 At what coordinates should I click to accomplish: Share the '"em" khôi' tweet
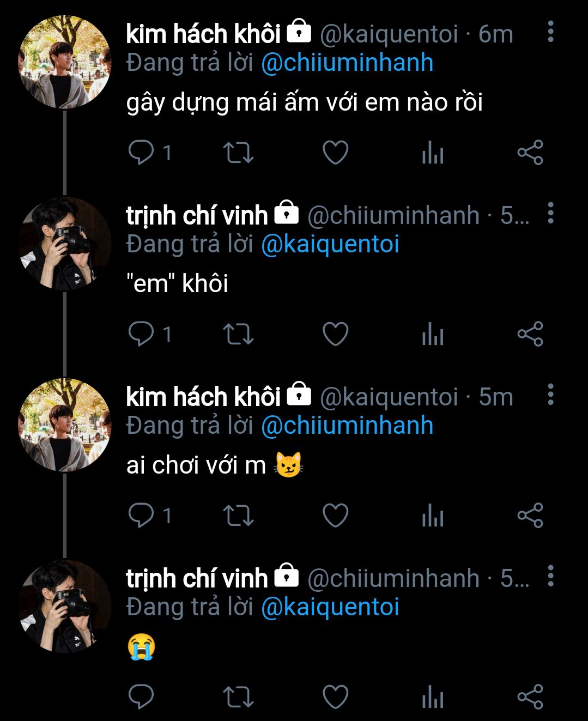click(530, 334)
